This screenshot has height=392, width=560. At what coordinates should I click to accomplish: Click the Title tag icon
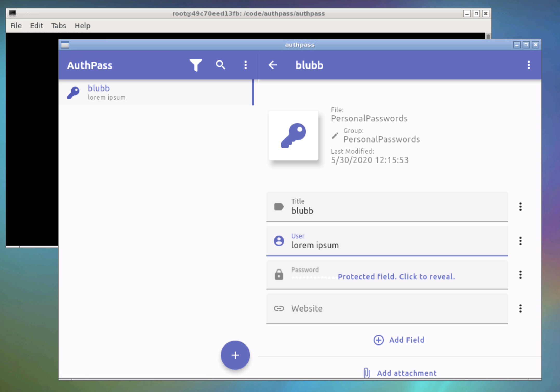[279, 207]
